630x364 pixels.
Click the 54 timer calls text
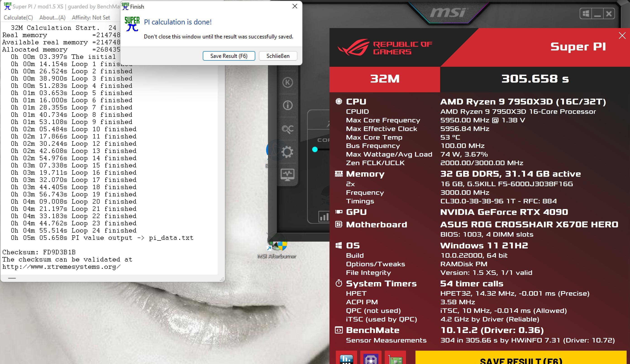pyautogui.click(x=472, y=283)
